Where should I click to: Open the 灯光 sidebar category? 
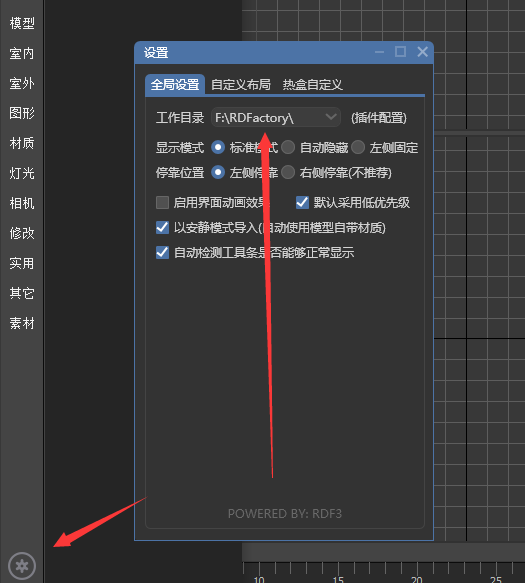pos(22,173)
